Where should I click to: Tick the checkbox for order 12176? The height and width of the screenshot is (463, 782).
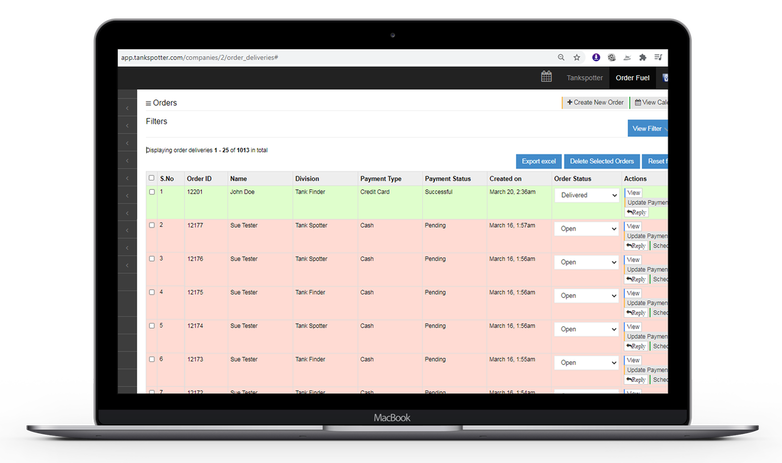coord(152,258)
